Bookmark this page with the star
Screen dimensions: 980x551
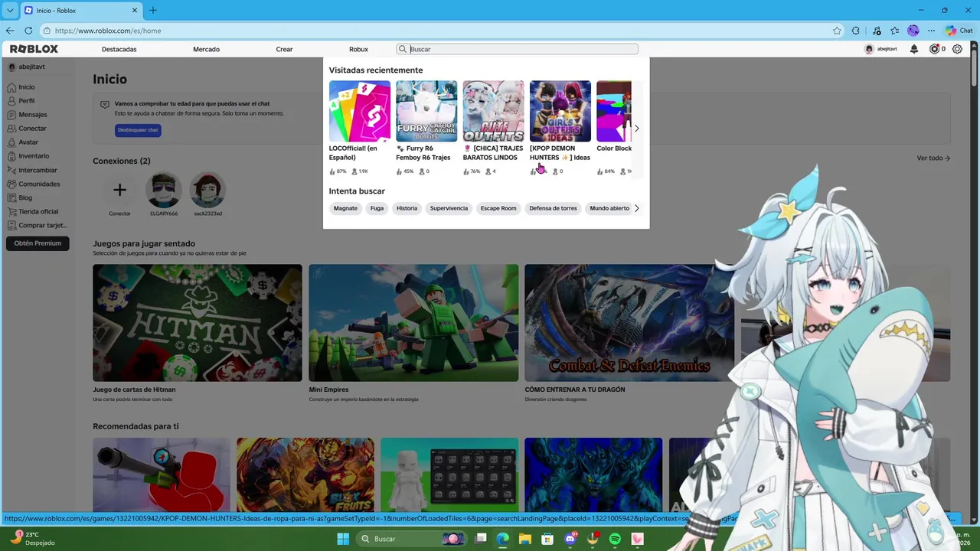(837, 31)
